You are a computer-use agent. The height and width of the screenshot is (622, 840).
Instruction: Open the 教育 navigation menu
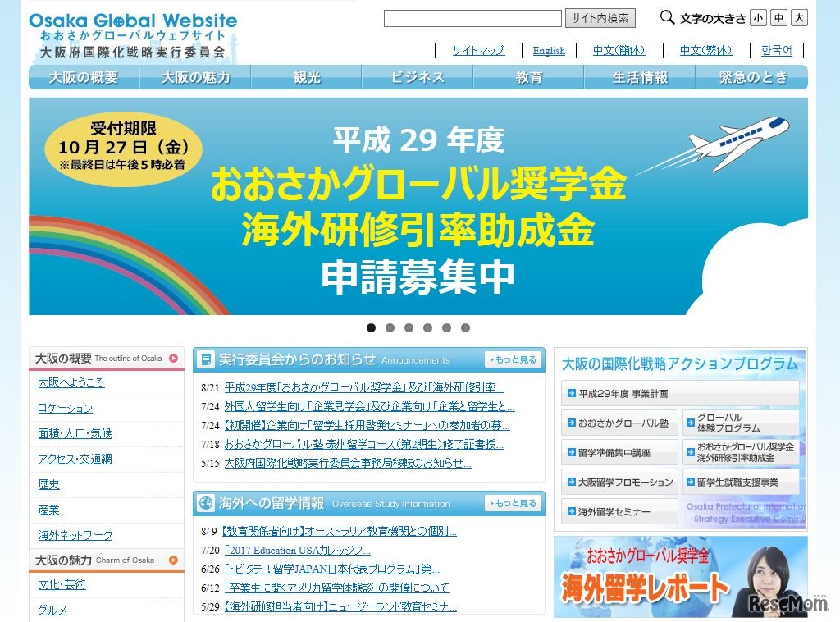[528, 77]
